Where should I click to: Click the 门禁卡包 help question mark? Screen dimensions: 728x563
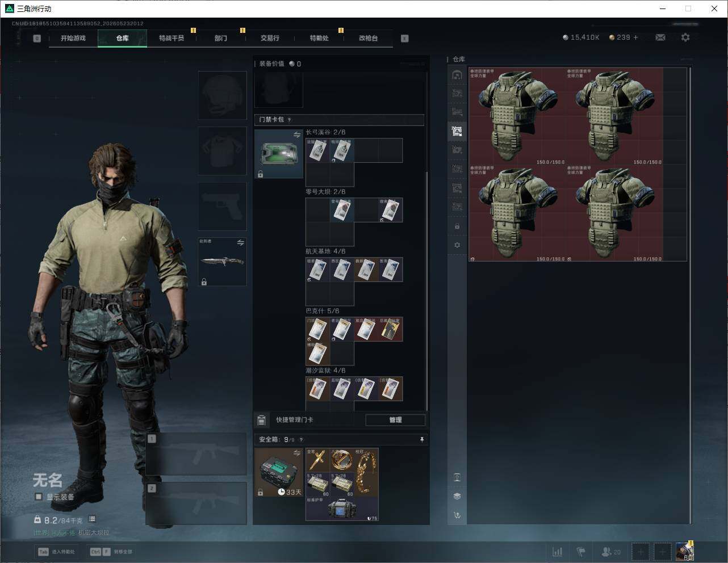[x=290, y=120]
